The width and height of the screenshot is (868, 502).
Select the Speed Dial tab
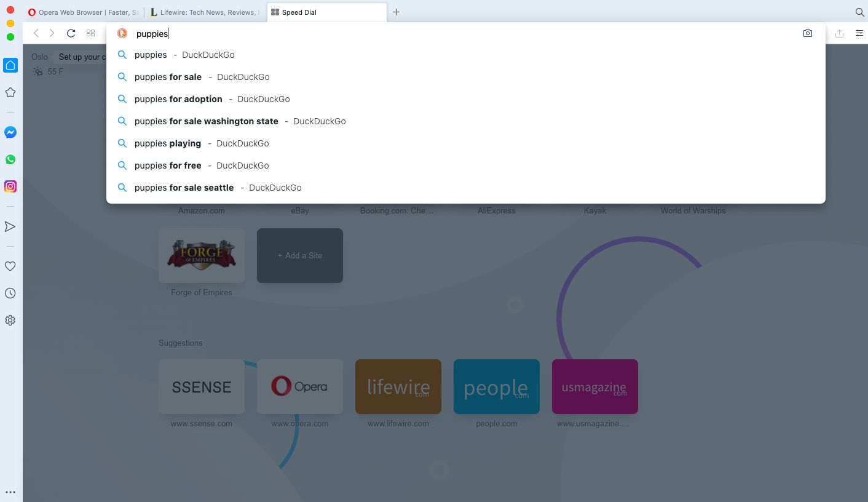[x=327, y=12]
